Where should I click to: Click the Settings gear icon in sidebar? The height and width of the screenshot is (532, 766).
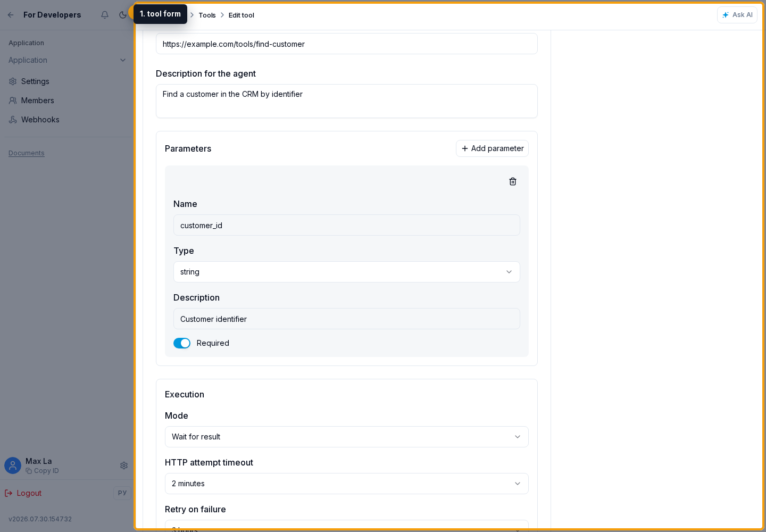coord(13,81)
